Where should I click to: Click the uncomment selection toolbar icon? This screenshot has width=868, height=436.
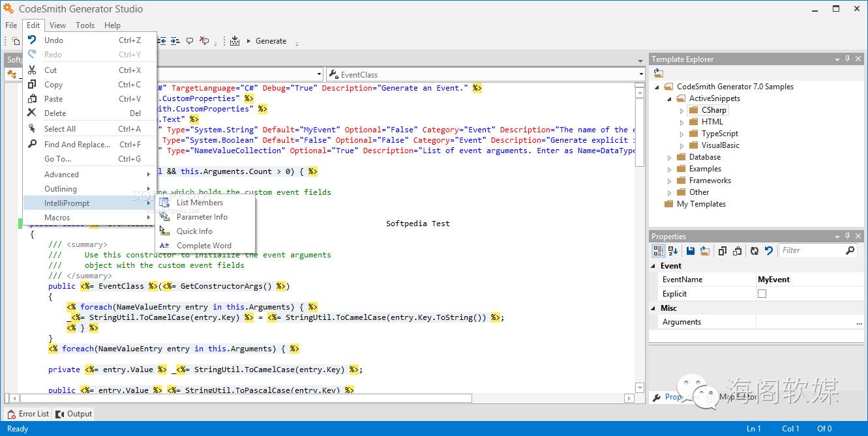[x=204, y=41]
